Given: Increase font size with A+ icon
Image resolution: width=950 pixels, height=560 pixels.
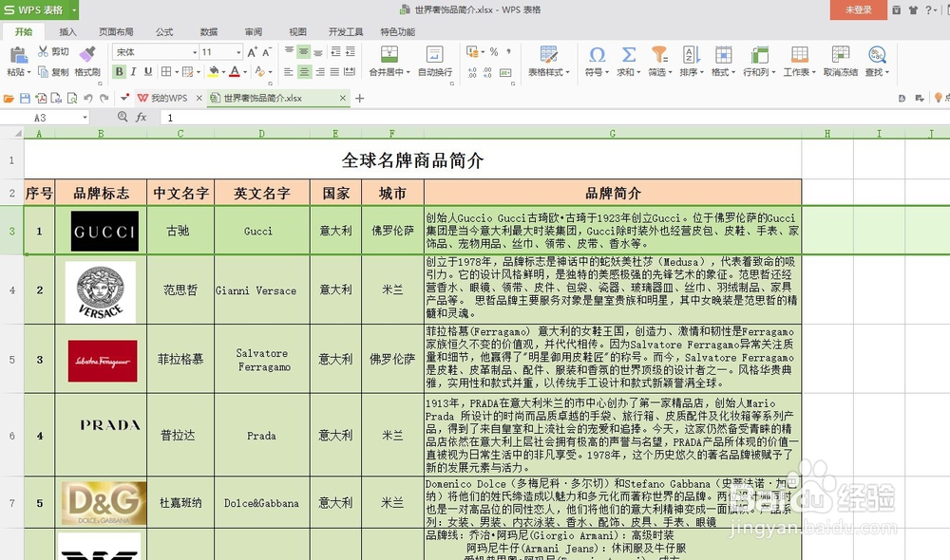Looking at the screenshot, I should click(x=253, y=52).
